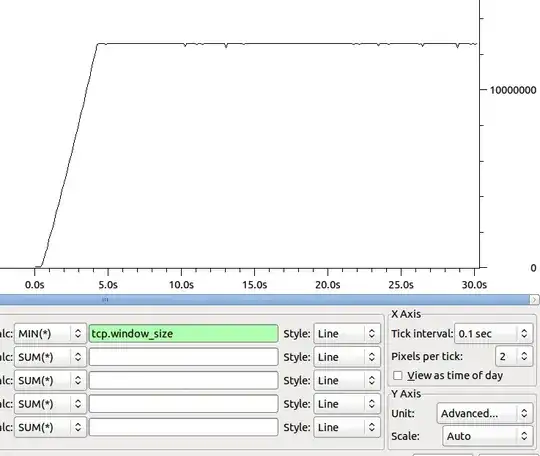Screen dimensions: 540x456
Task: Open the Pixels per tick dropdown
Action: point(514,356)
